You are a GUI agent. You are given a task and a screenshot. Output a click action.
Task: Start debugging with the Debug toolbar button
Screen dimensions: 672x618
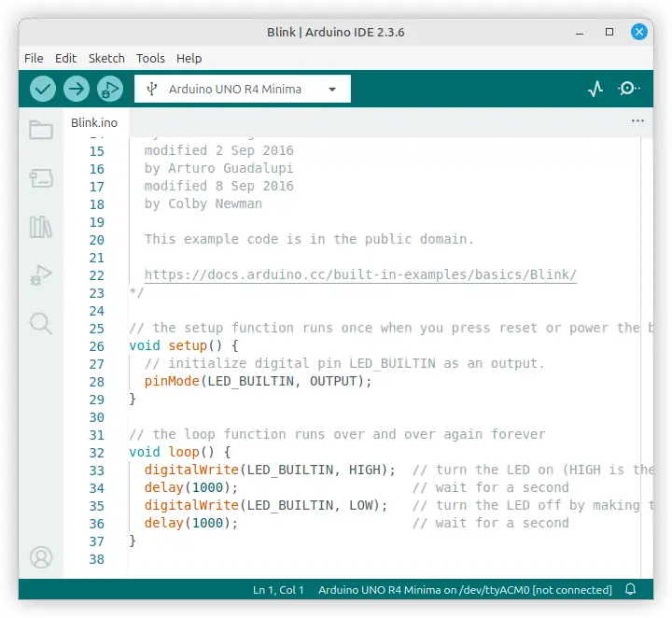coord(110,89)
